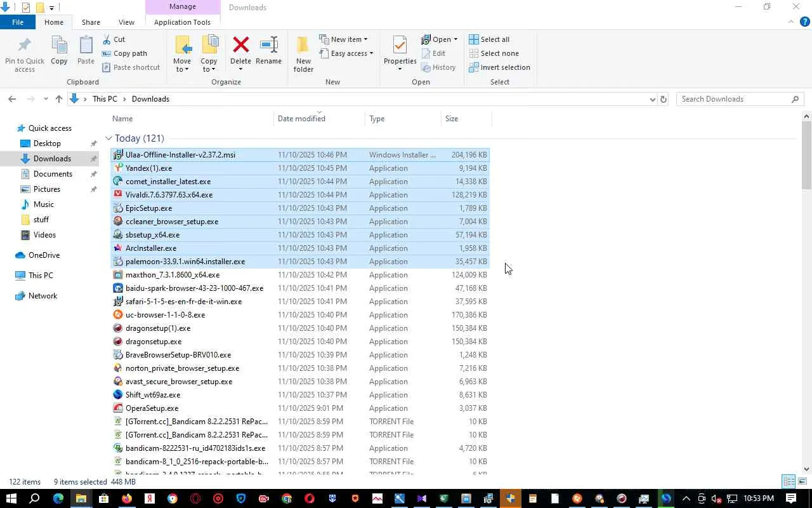Open the File menu tab
The image size is (812, 508).
click(x=18, y=22)
